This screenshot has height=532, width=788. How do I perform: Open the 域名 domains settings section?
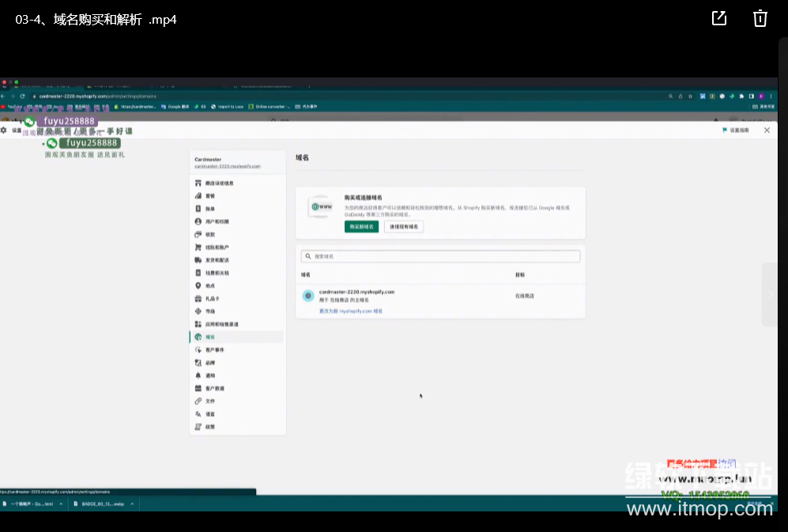pyautogui.click(x=236, y=337)
